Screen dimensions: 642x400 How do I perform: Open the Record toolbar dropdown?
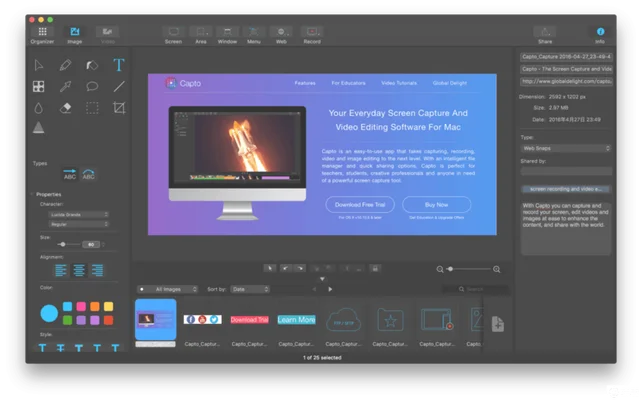(312, 32)
